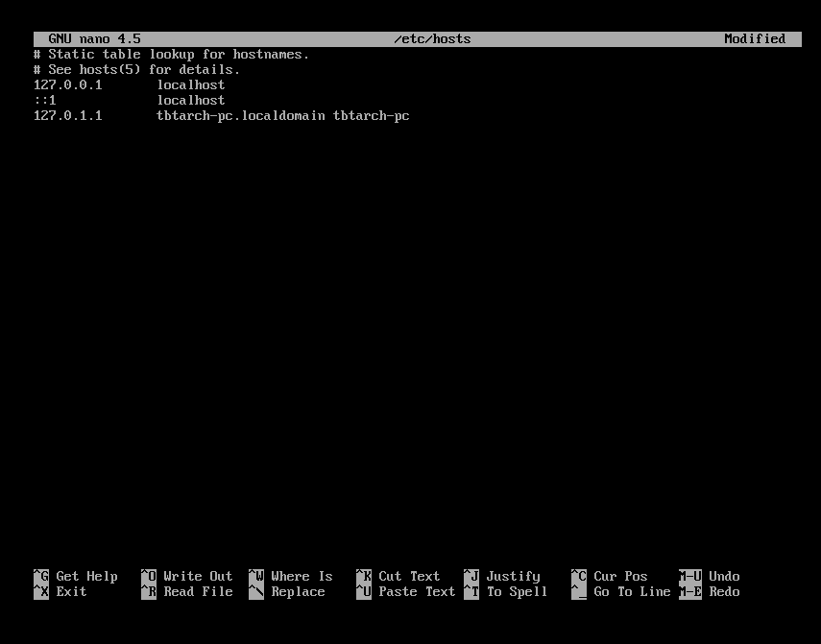Place cursor on tbtarch-pc.localdomain hostname
Viewport: 821px width, 644px height.
[x=241, y=116]
